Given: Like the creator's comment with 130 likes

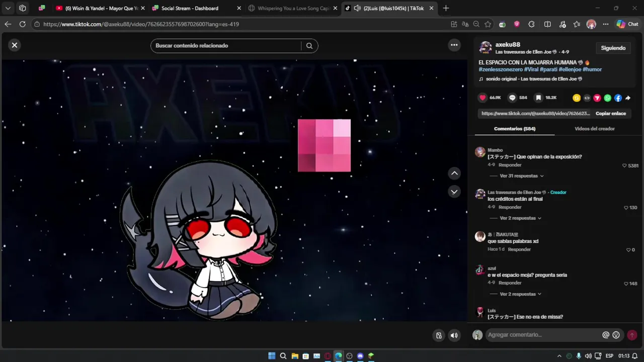Looking at the screenshot, I should pos(626,208).
